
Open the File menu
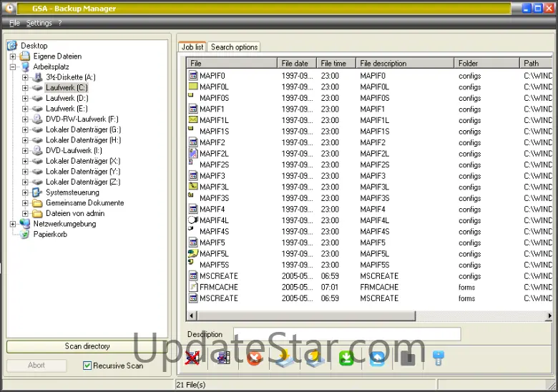point(14,23)
